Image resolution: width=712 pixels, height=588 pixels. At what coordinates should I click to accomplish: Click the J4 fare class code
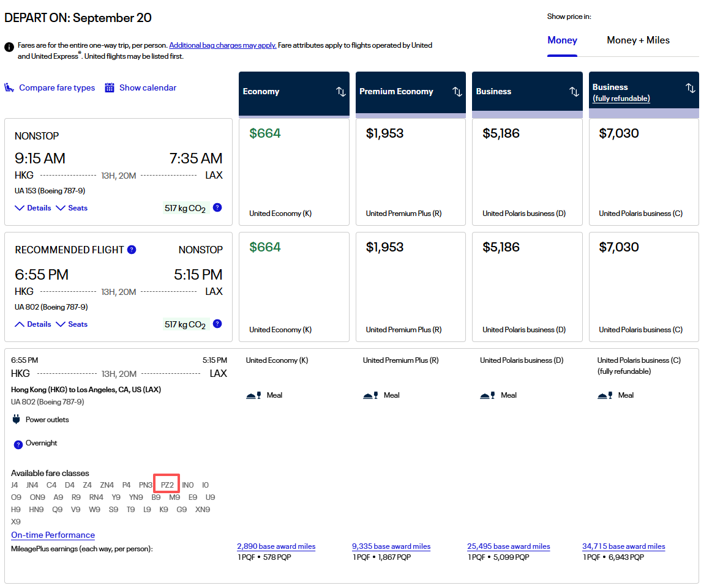15,485
